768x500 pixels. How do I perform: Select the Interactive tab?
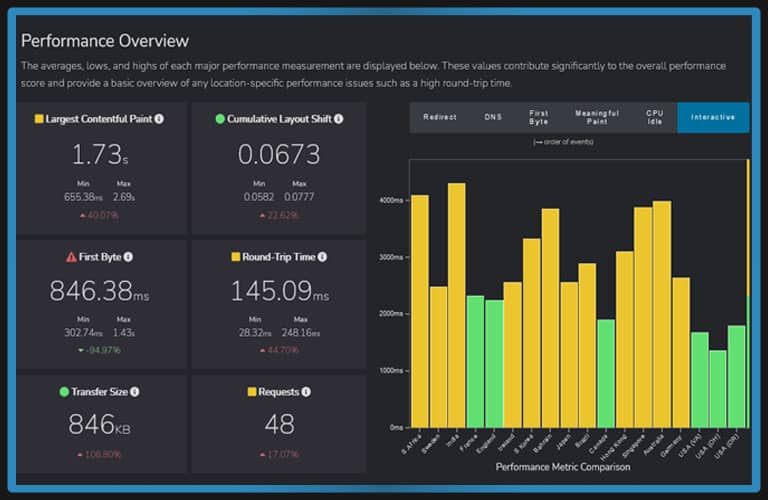tap(713, 118)
